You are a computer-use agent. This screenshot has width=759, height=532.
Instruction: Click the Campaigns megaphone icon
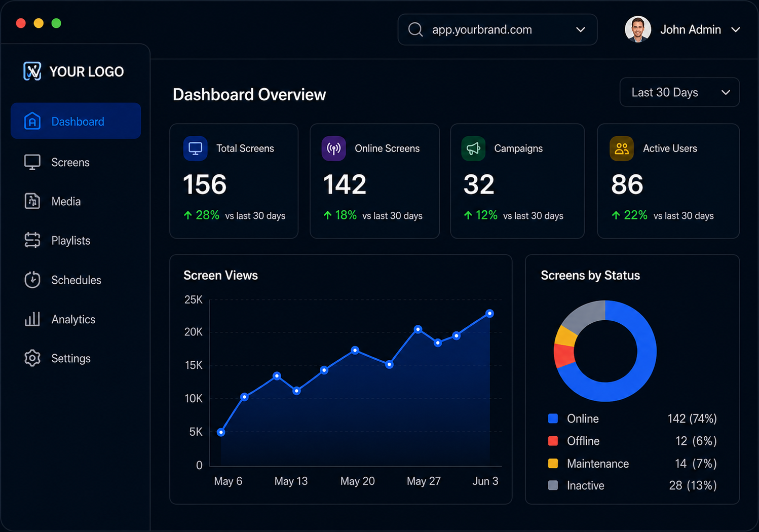473,148
